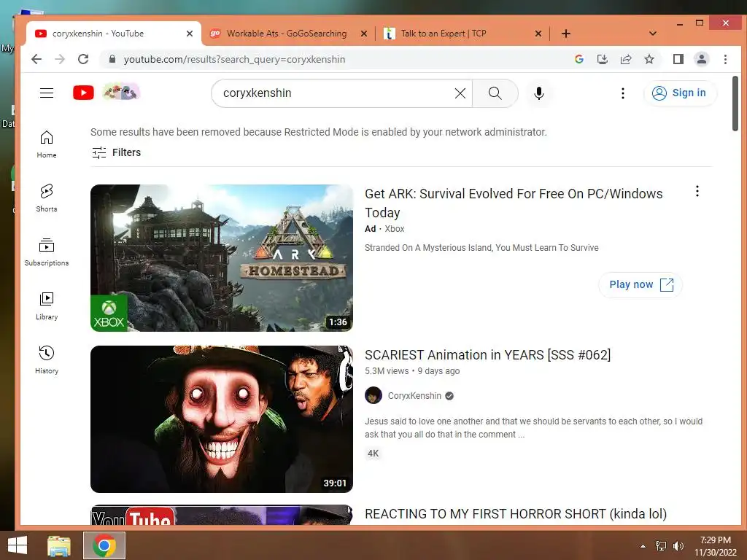Open History in the sidebar
This screenshot has height=560, width=747.
pos(47,360)
